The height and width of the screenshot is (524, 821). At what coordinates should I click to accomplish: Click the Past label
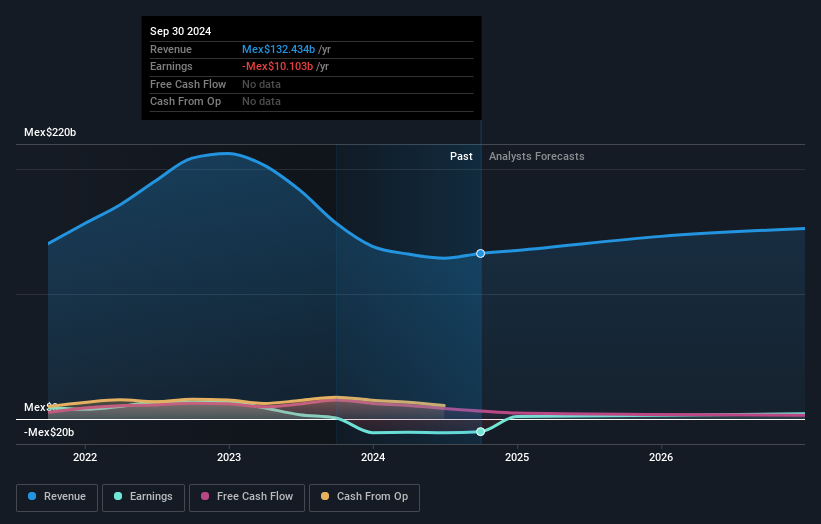coord(461,156)
